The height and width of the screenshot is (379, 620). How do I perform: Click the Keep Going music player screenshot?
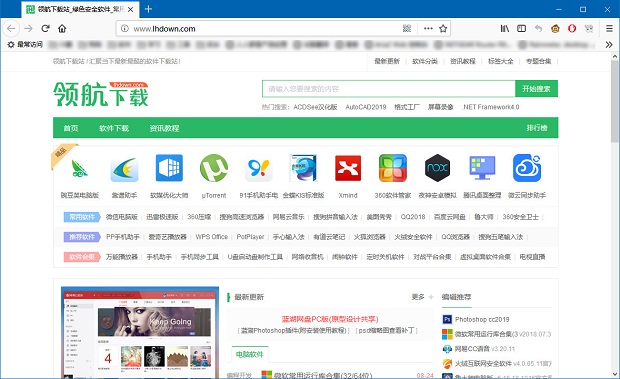click(x=140, y=332)
